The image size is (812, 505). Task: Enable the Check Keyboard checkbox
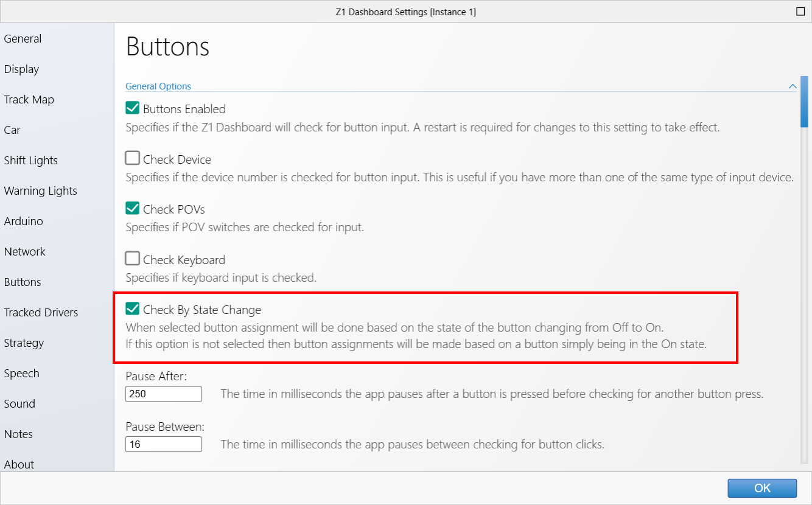point(133,259)
